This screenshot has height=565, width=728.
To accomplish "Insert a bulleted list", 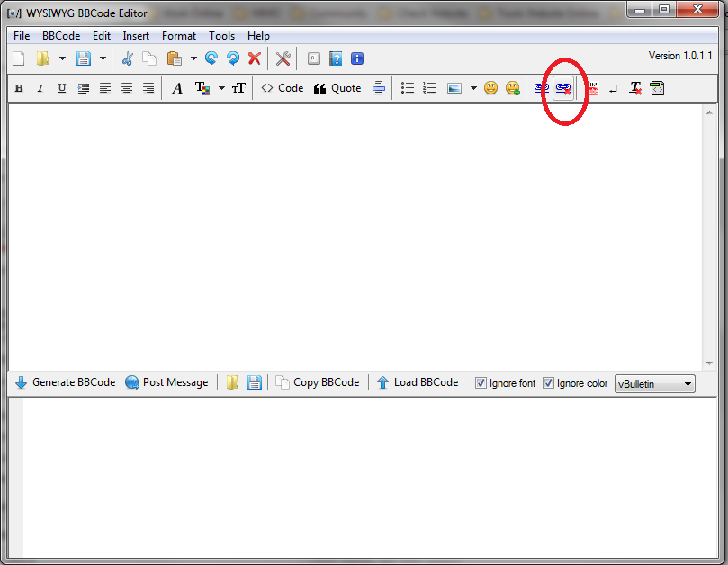I will coord(408,88).
